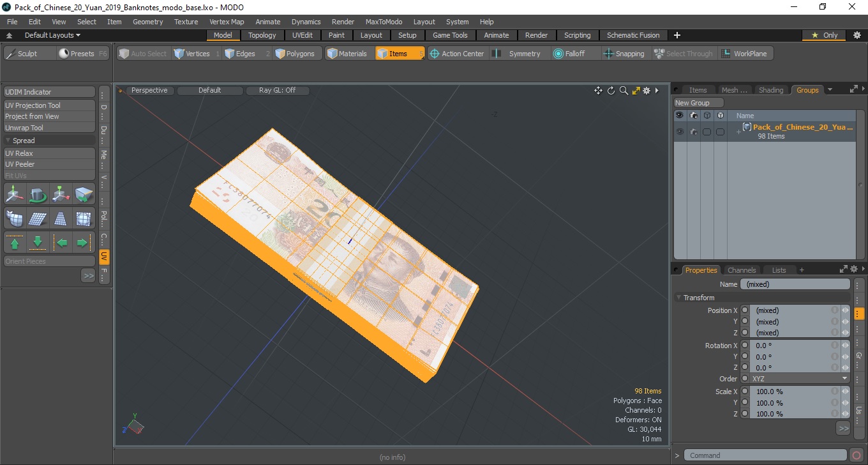Screen dimensions: 868x465
Task: Expand the Pack_of_Chinese_20_Yuan group tree
Action: (x=738, y=132)
